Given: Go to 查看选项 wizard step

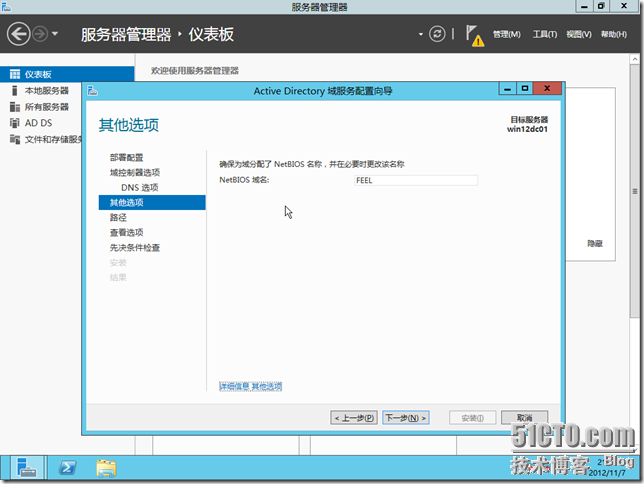Looking at the screenshot, I should 126,233.
